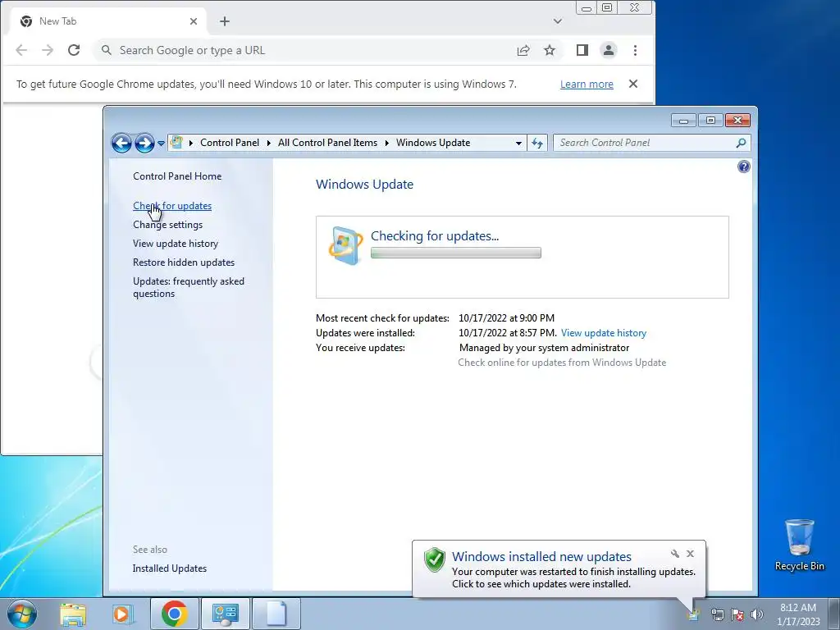Open Action Center flag tray icon
Viewport: 840px width, 630px height.
click(x=737, y=614)
